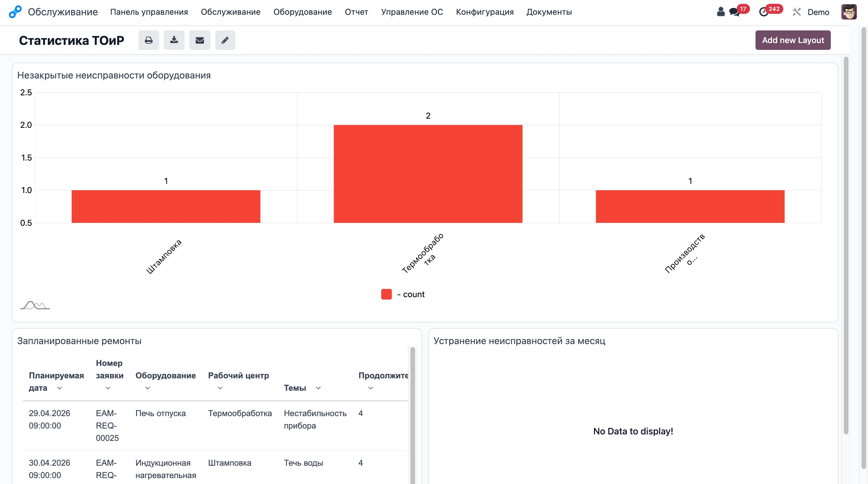Click Demo company name

pyautogui.click(x=818, y=12)
